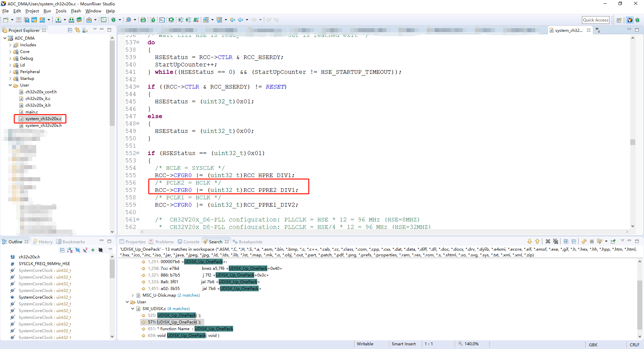The image size is (644, 349).
Task: Click Show Next Match arrow in Search
Action: pos(530,241)
